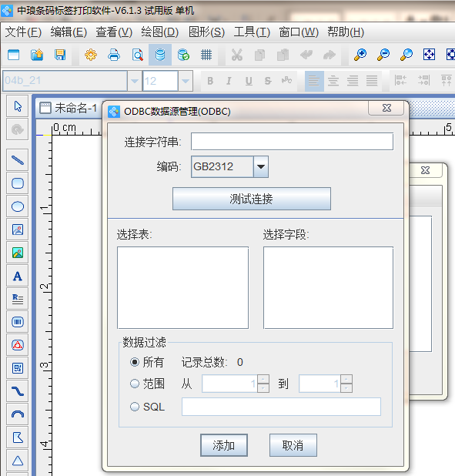
Task: Increase the 从 range start value
Action: point(263,379)
